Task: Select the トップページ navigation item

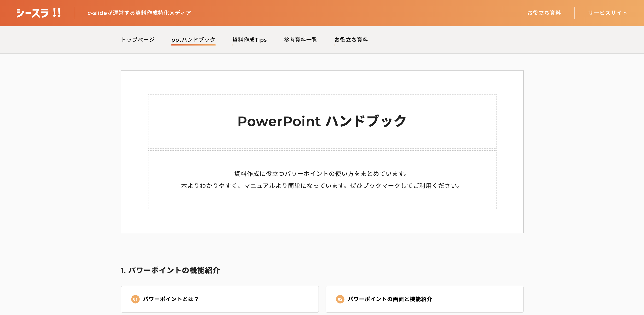Action: coord(138,40)
